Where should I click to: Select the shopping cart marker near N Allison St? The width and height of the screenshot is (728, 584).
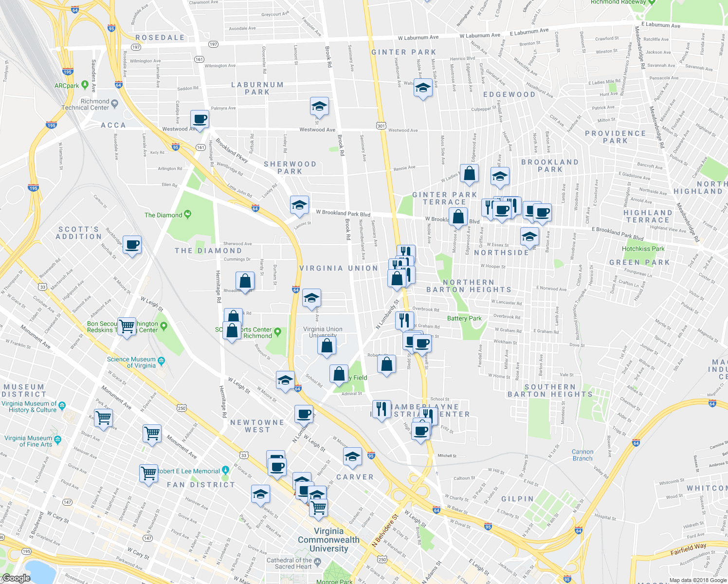click(x=152, y=434)
